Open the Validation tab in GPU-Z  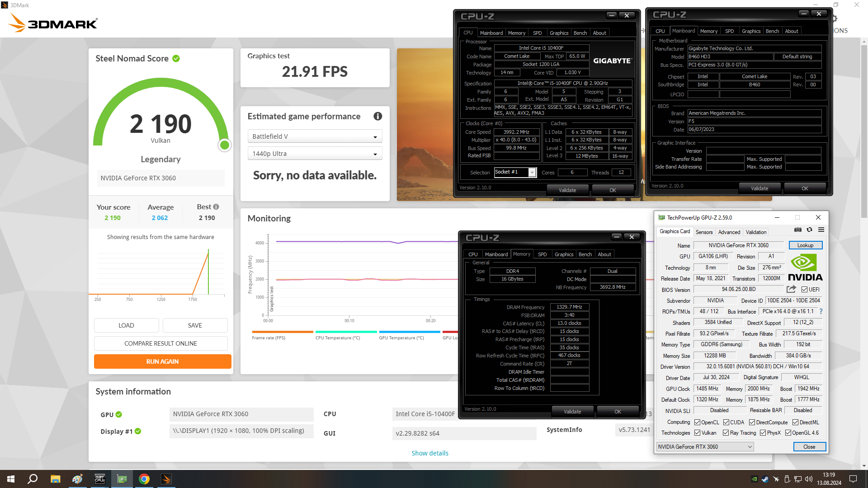tap(756, 232)
